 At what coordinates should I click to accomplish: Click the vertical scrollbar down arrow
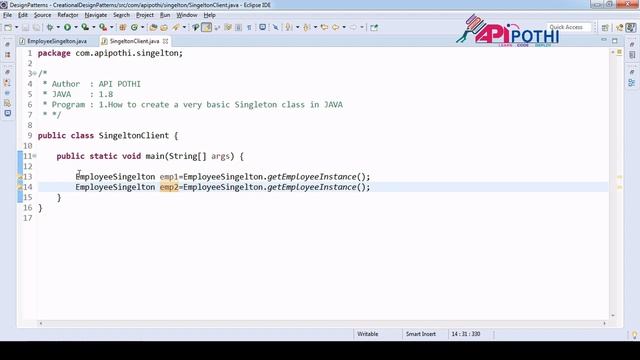click(613, 316)
